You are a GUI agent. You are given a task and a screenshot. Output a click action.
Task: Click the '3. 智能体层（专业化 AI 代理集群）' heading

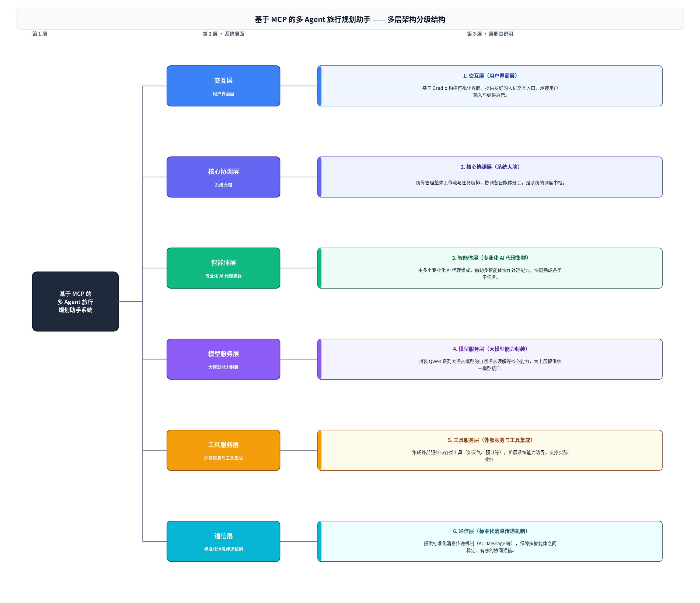(490, 258)
